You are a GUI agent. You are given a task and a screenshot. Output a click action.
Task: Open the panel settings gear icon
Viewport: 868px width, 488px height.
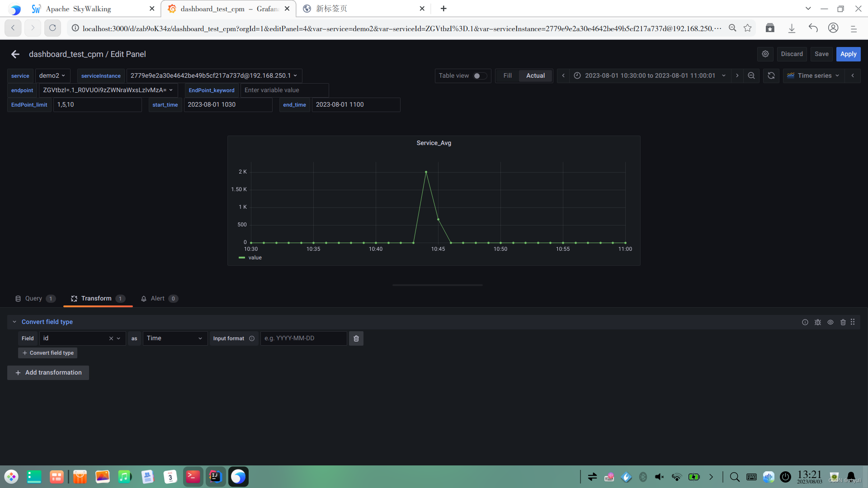pyautogui.click(x=765, y=54)
